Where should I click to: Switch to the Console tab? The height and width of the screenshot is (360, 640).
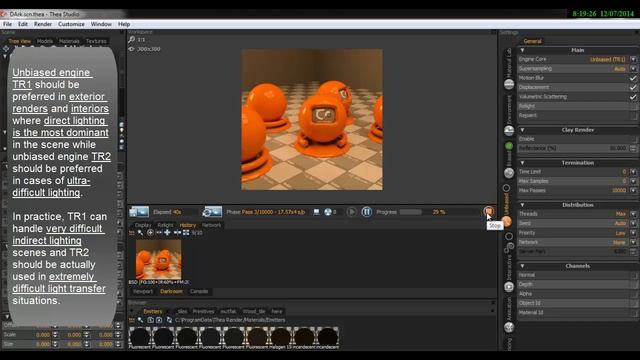click(x=199, y=291)
